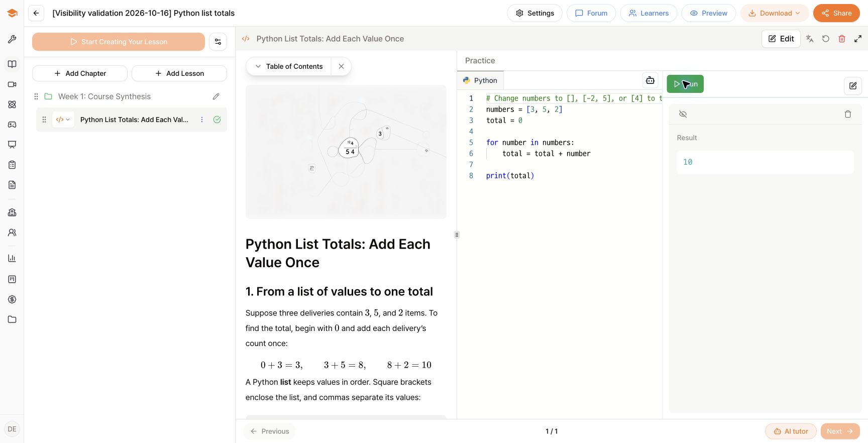The width and height of the screenshot is (868, 443).
Task: Open the lesson type dropdown in sidebar
Action: click(63, 120)
